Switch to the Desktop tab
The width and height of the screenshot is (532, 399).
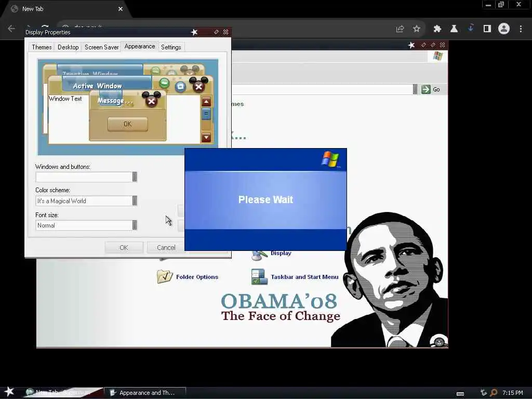68,47
